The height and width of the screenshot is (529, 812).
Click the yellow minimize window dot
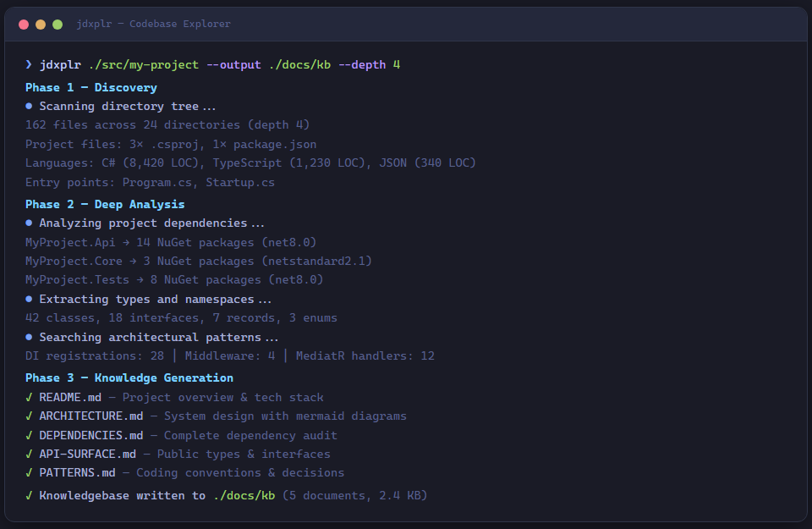point(41,25)
